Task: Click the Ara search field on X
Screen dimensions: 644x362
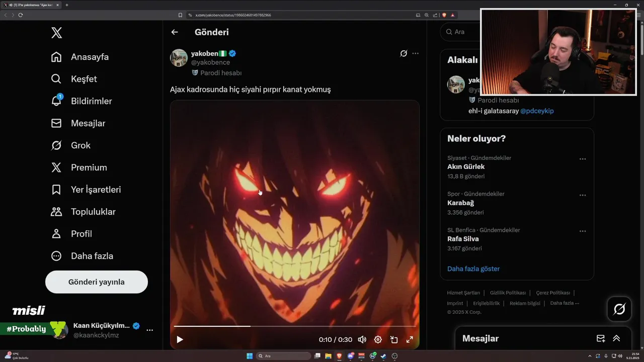Action: click(x=460, y=32)
